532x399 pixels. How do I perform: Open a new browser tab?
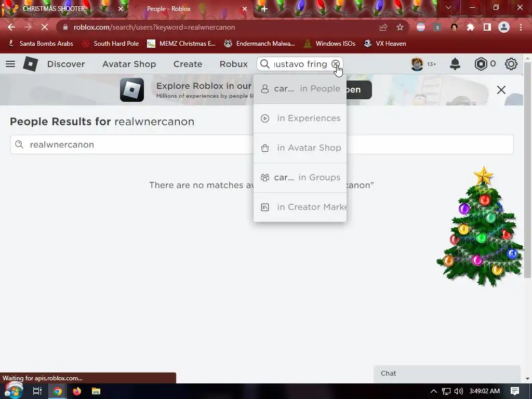point(264,9)
